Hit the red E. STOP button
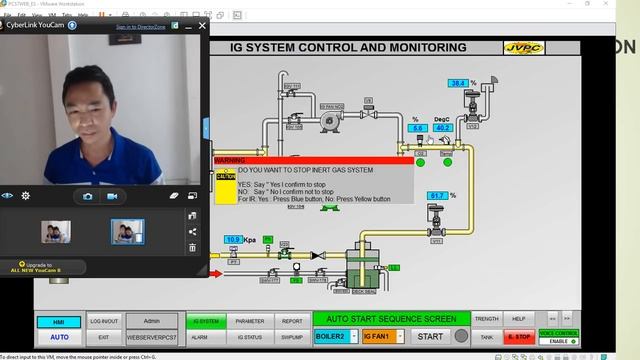This screenshot has height=360, width=640. click(519, 337)
